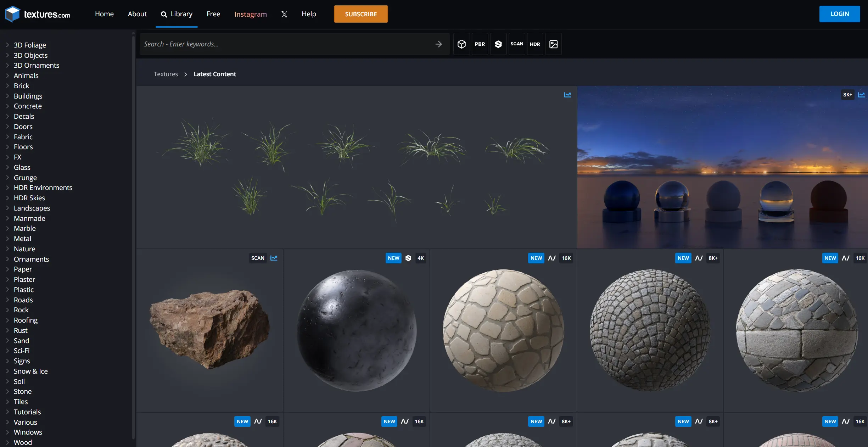868x447 pixels.
Task: Toggle the PBR filter button
Action: pyautogui.click(x=480, y=44)
